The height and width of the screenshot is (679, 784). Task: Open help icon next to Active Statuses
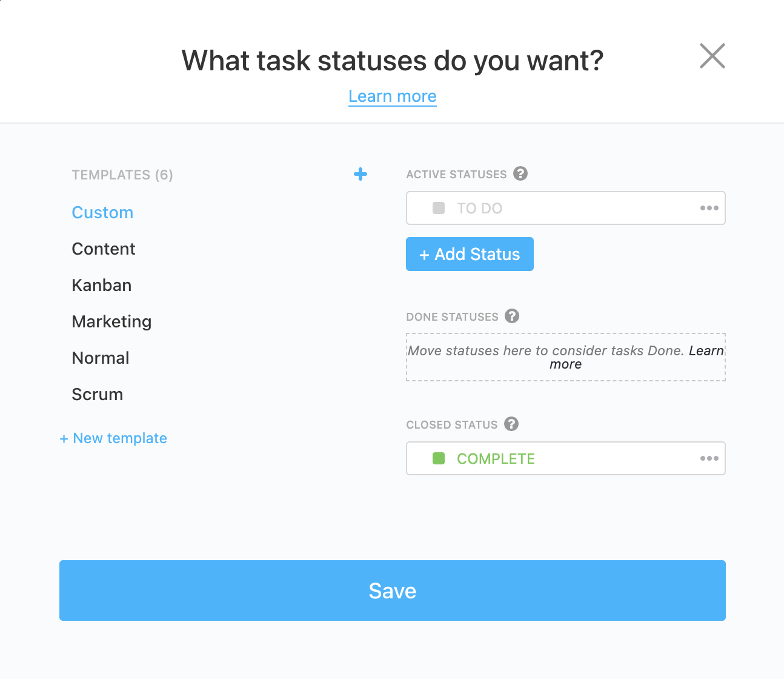[520, 174]
